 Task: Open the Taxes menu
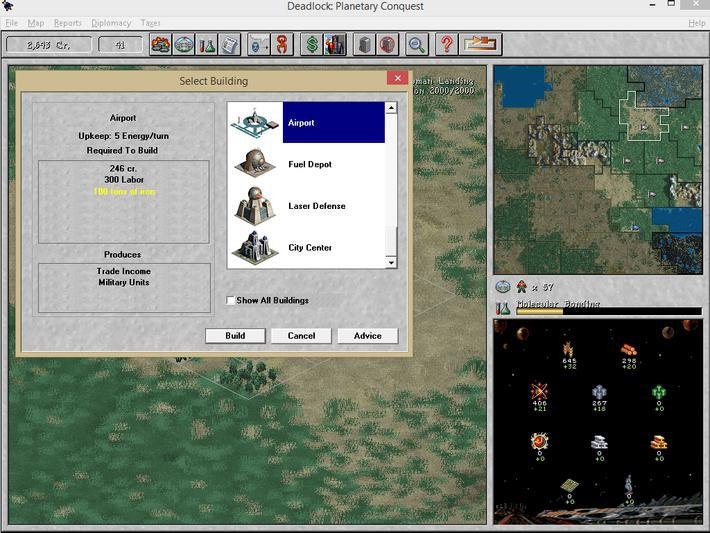(x=150, y=23)
